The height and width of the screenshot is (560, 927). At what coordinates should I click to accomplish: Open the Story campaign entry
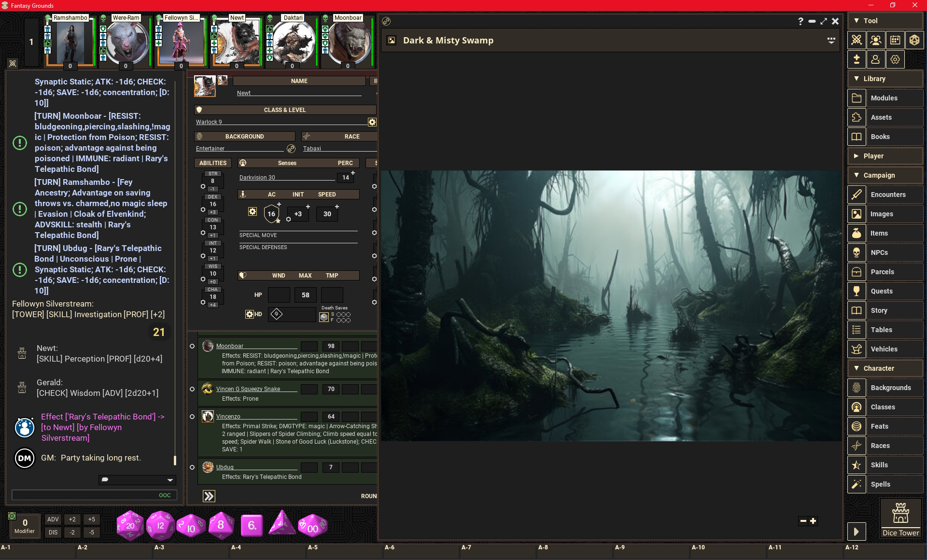879,310
